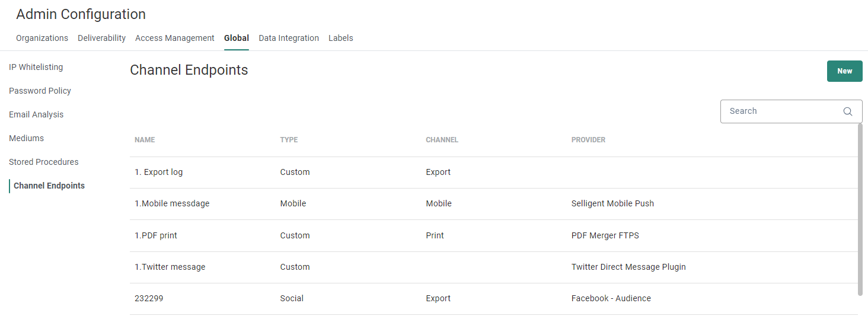
Task: Type in the Search input field
Action: coord(781,111)
